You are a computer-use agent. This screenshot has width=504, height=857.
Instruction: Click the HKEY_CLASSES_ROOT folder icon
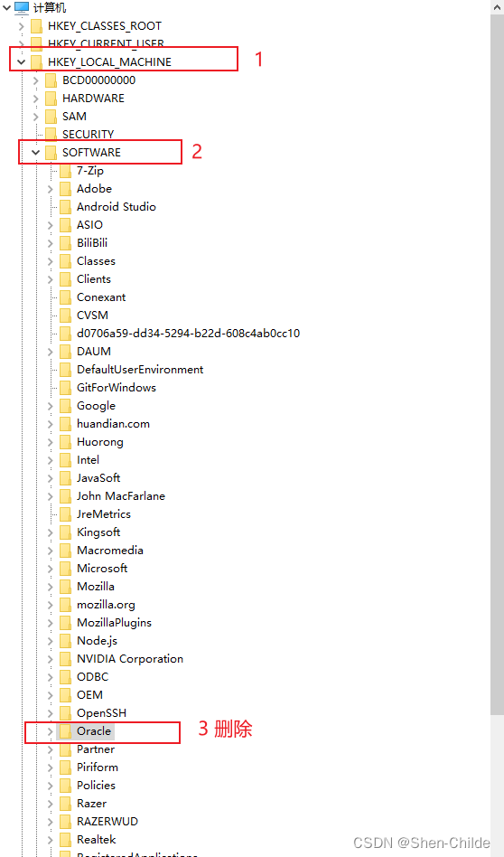[x=37, y=25]
